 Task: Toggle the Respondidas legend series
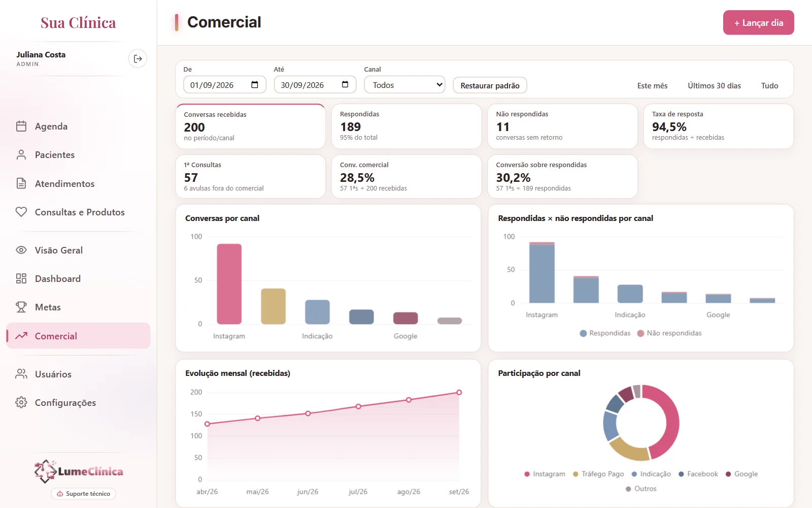click(x=605, y=333)
